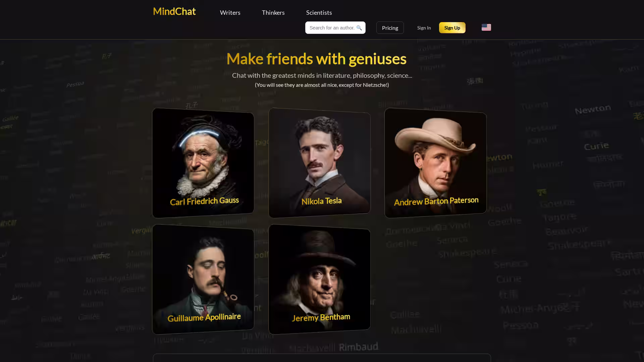Open the Jeremy Bentham portrait card
The width and height of the screenshot is (644, 362).
click(x=319, y=279)
